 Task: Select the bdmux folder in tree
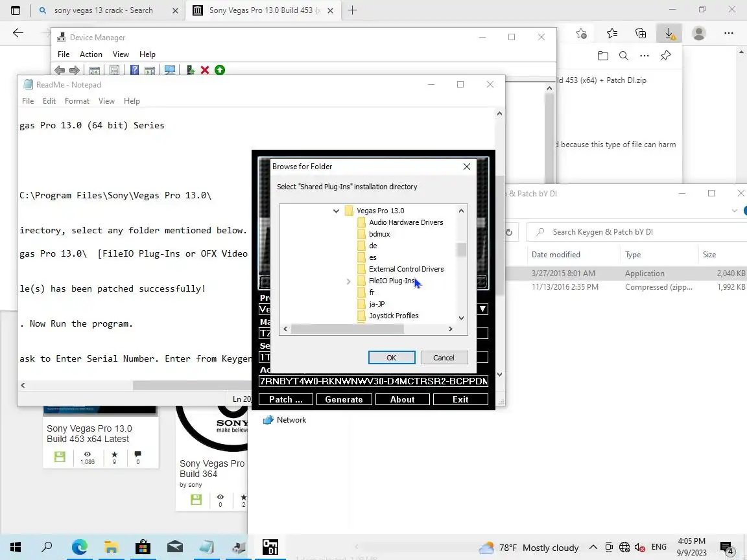coord(379,234)
